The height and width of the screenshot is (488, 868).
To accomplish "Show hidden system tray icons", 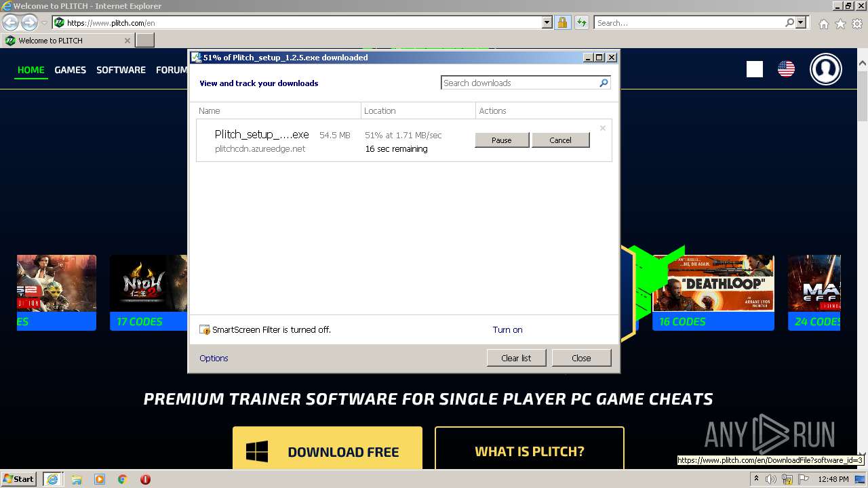I will tap(756, 479).
